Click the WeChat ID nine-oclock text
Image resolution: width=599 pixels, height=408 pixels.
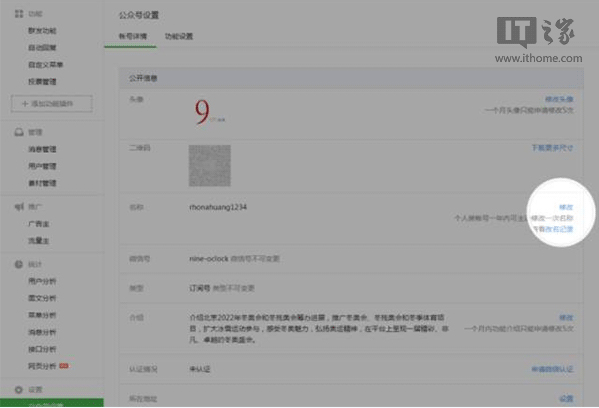coord(209,259)
